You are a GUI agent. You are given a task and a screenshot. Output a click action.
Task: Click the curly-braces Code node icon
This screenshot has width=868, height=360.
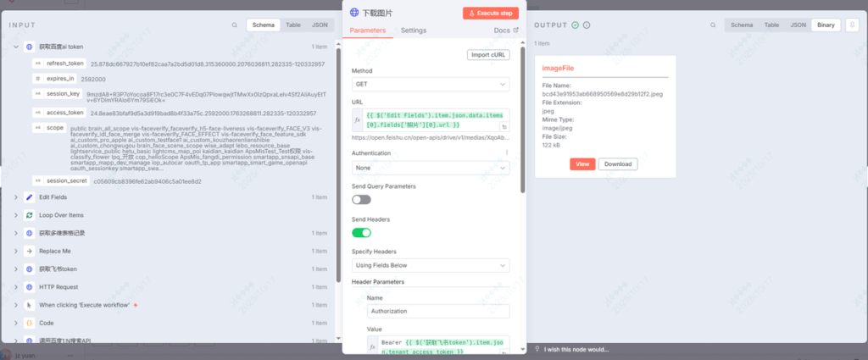coord(30,323)
